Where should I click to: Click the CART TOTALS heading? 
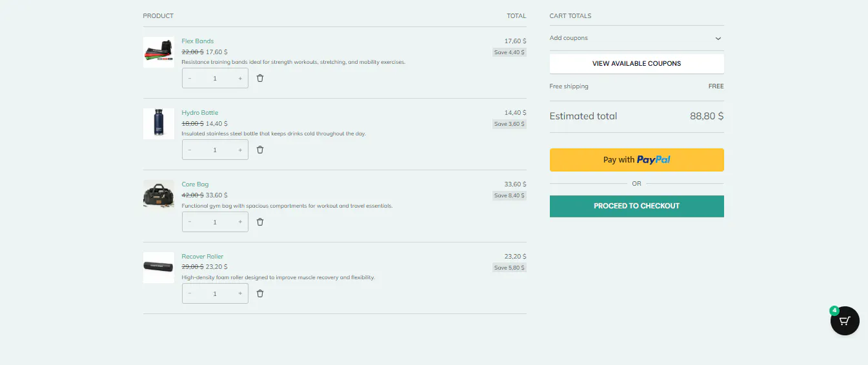[x=570, y=16]
